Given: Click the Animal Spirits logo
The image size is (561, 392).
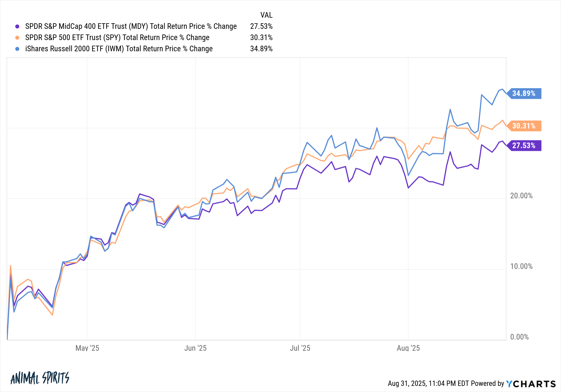Looking at the screenshot, I should 40,378.
